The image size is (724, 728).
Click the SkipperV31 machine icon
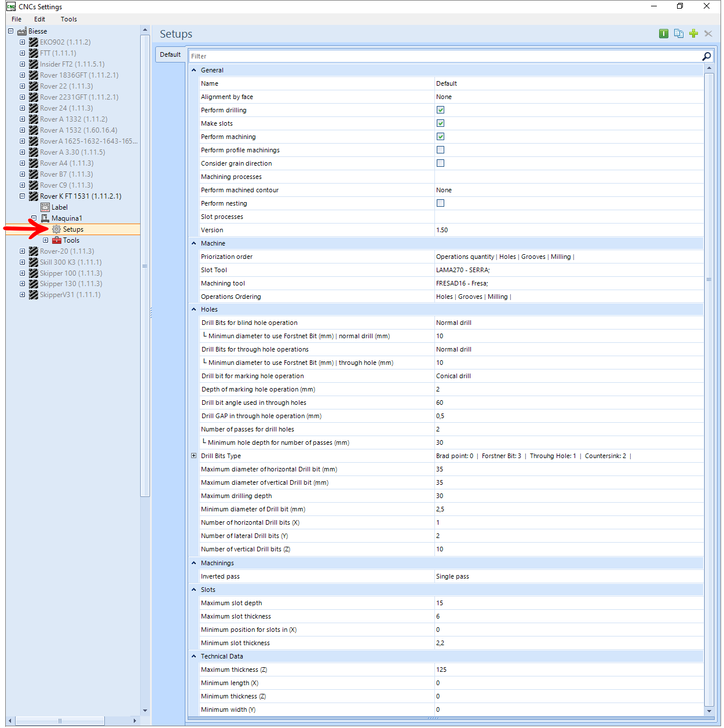pyautogui.click(x=34, y=295)
